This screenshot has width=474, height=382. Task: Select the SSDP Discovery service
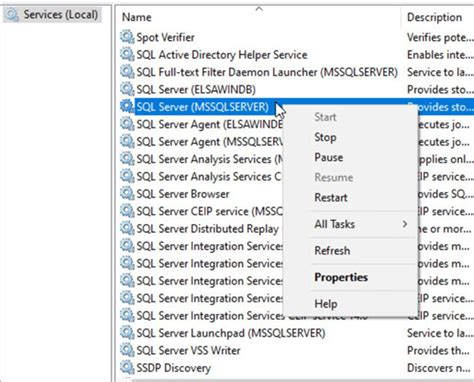tap(174, 368)
